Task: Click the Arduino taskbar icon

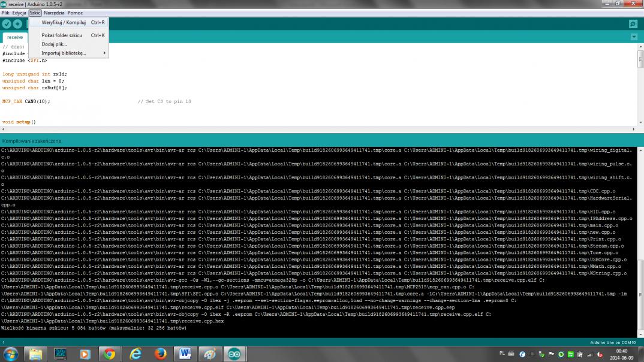Action: [234, 354]
